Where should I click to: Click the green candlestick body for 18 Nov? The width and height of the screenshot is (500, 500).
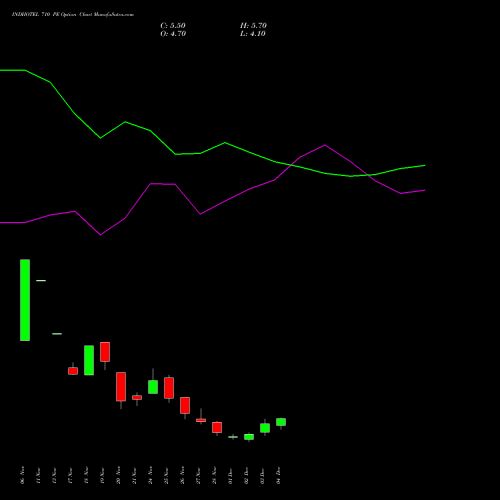(89, 360)
